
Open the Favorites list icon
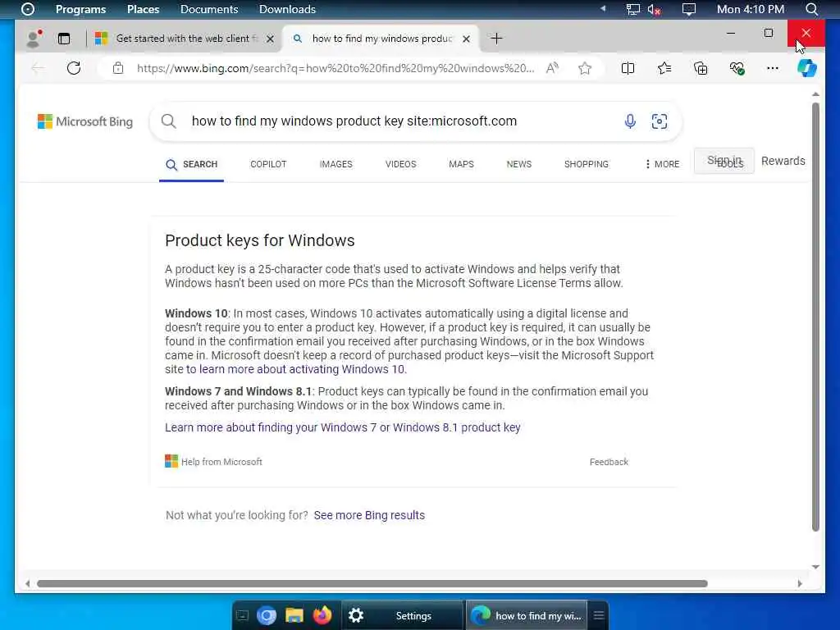pyautogui.click(x=664, y=68)
